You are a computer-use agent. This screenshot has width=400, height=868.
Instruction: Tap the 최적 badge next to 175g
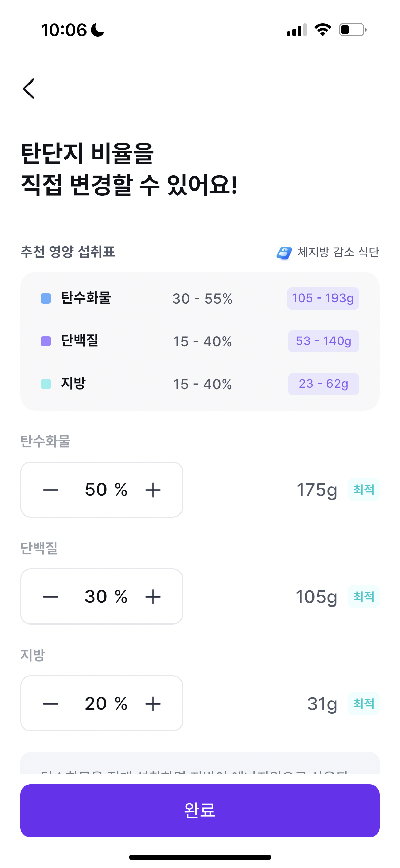tap(363, 490)
